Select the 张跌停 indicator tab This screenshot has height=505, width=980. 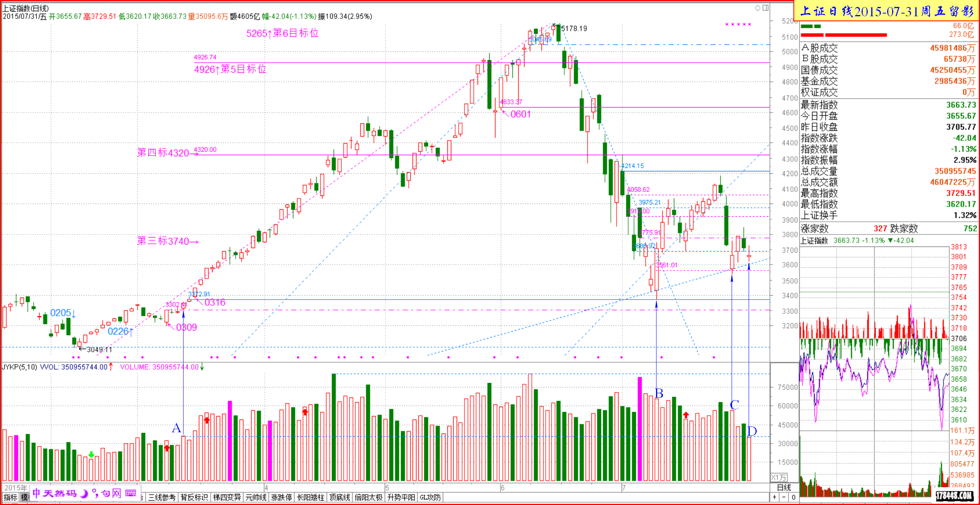pyautogui.click(x=281, y=497)
